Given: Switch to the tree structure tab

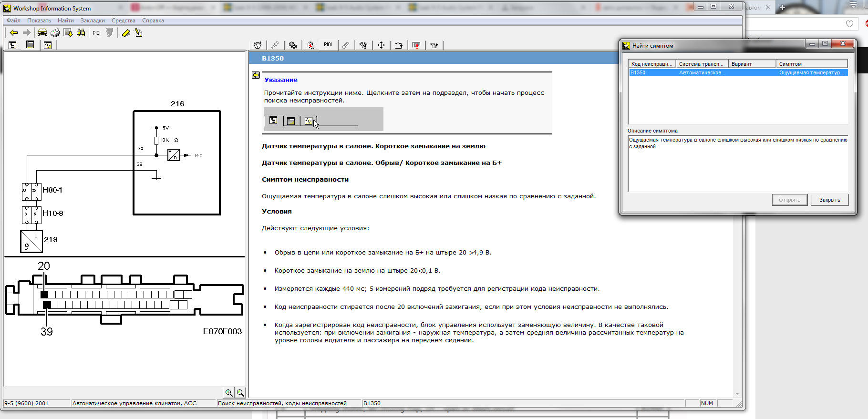Looking at the screenshot, I should click(x=12, y=45).
